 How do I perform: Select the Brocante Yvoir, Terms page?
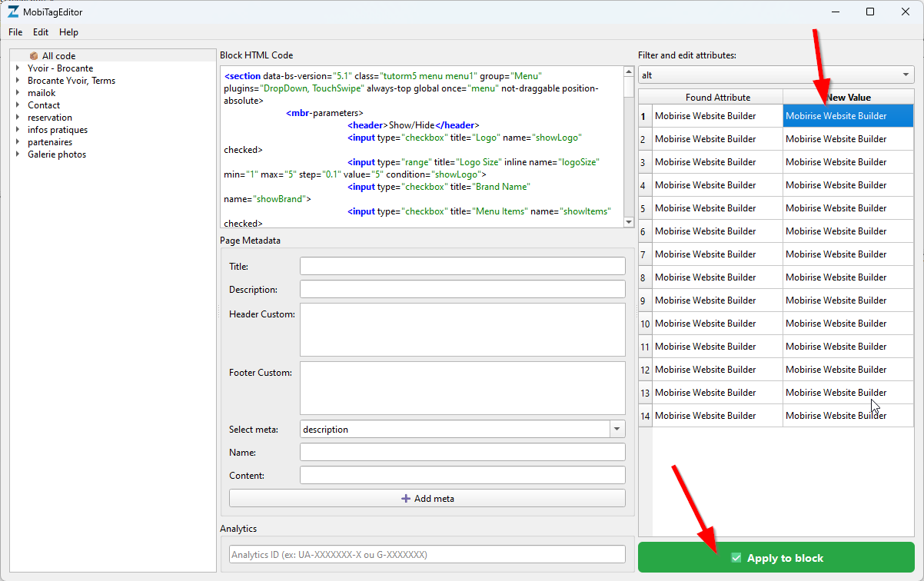71,81
